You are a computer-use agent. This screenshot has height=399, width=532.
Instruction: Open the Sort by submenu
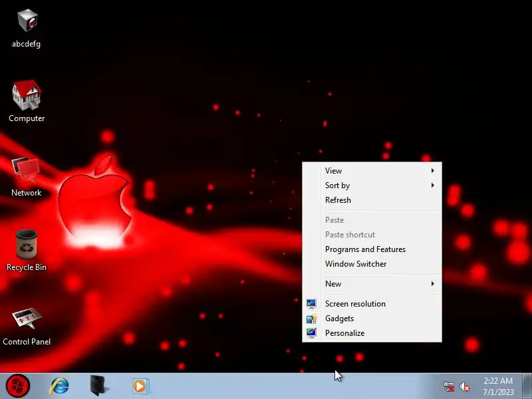click(x=372, y=186)
